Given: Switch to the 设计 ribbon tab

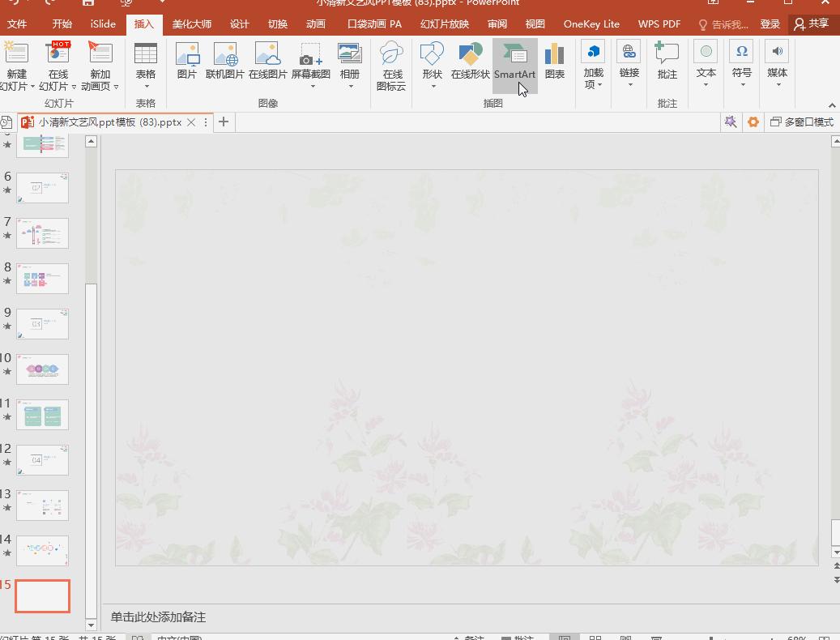Looking at the screenshot, I should pos(239,23).
